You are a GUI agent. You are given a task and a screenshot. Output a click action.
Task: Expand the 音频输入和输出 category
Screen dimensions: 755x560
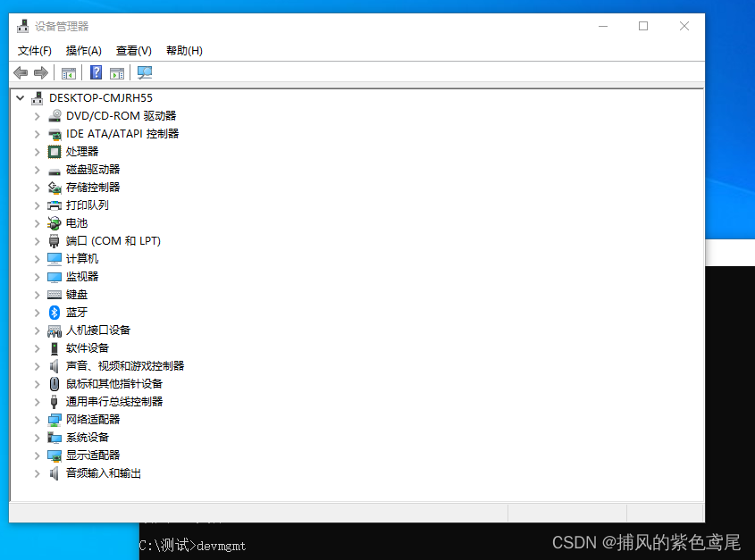37,473
